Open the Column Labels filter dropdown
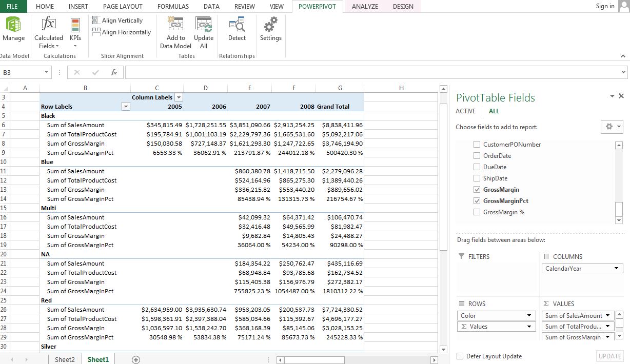 pyautogui.click(x=178, y=97)
